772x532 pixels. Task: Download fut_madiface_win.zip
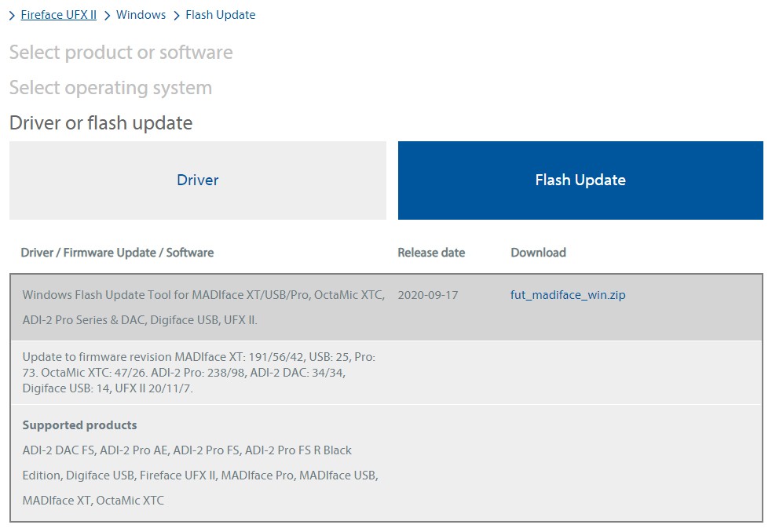(567, 295)
